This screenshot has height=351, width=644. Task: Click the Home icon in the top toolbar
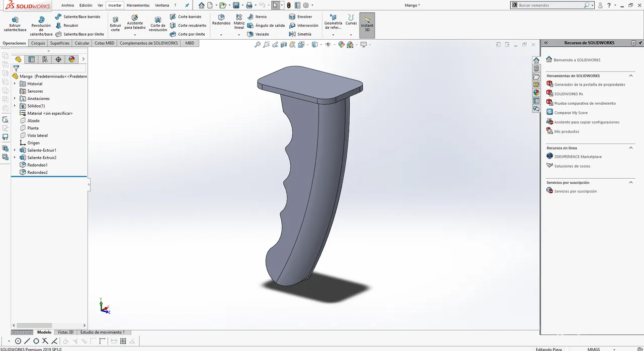(x=201, y=5)
